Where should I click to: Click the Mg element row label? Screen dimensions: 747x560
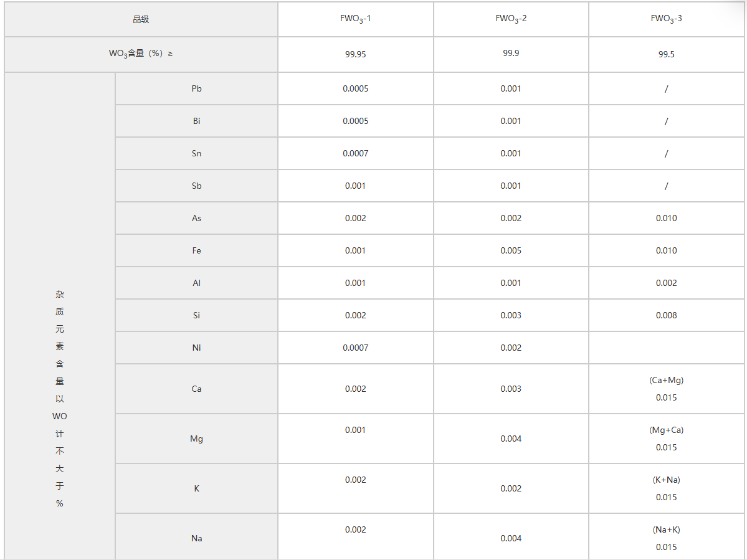point(196,439)
